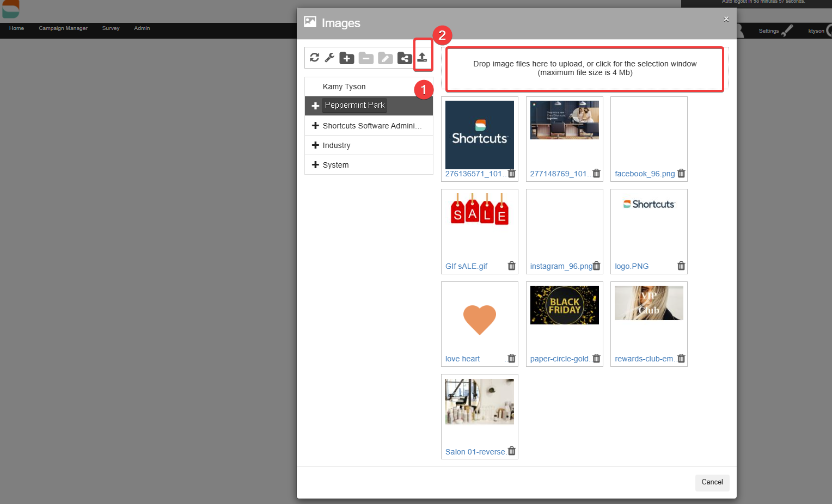This screenshot has width=832, height=504.
Task: Select the Kamy Tyson folder
Action: [x=344, y=87]
